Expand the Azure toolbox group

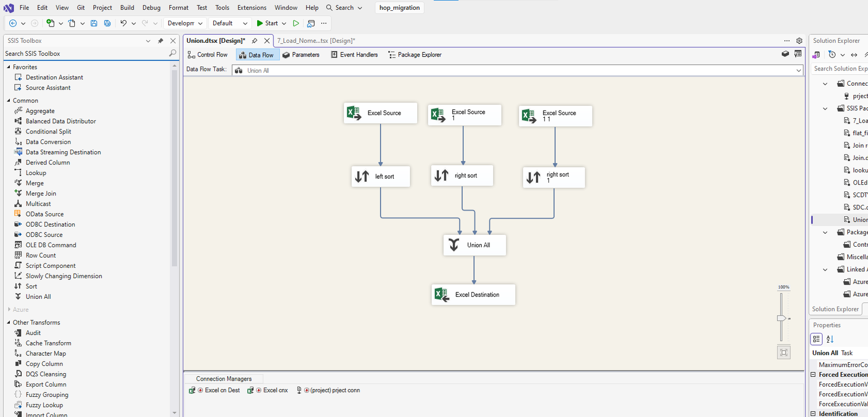coord(9,310)
